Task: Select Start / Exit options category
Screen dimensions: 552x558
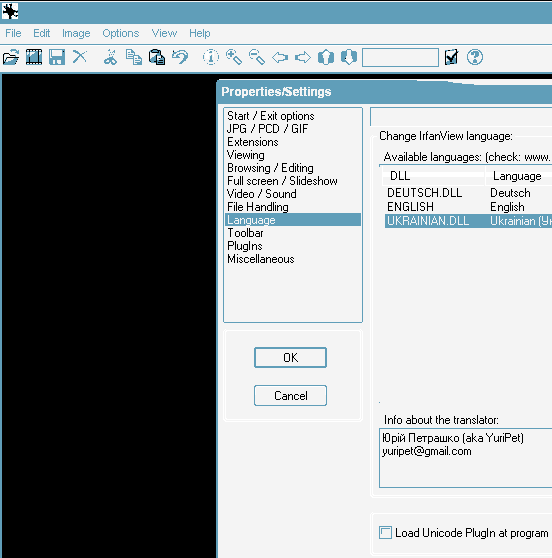Action: pos(293,116)
